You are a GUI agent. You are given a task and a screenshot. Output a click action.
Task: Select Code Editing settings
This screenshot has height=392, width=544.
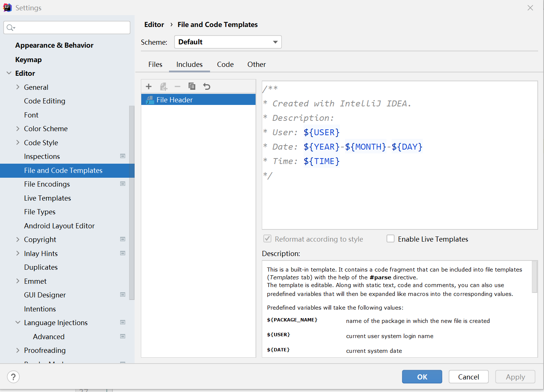point(45,101)
